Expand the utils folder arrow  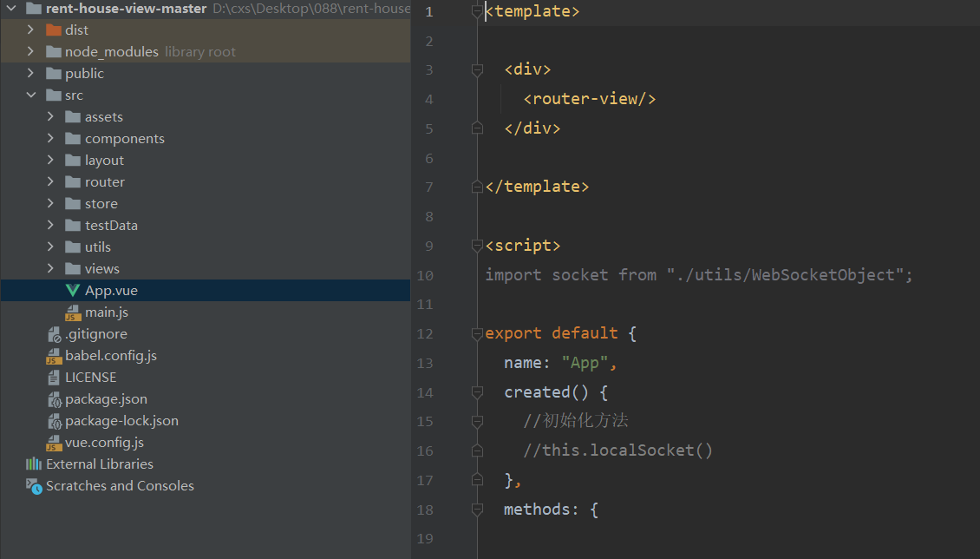point(50,247)
